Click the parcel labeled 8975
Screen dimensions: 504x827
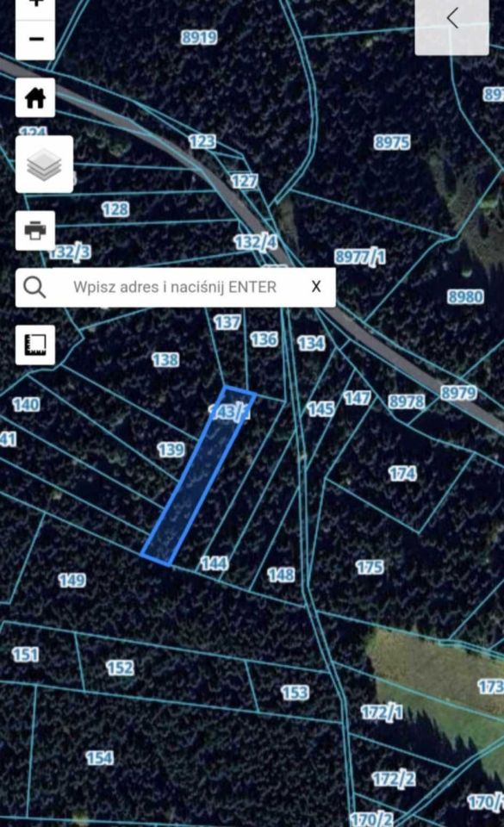point(392,142)
